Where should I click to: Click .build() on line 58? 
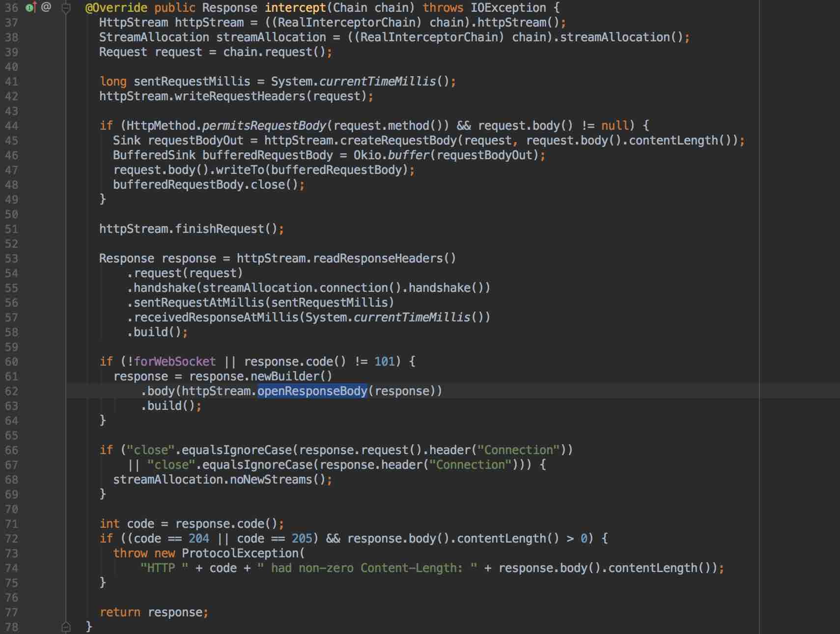click(154, 332)
